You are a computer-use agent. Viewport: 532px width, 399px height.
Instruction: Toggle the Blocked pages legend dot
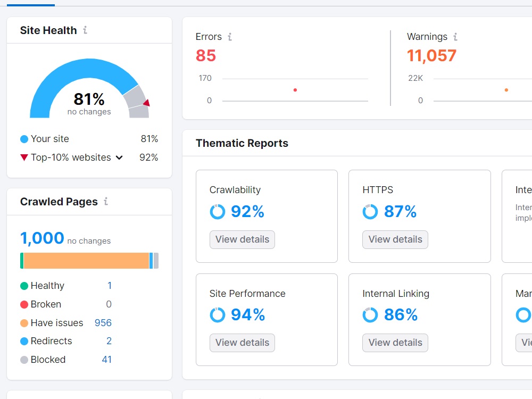coord(23,359)
